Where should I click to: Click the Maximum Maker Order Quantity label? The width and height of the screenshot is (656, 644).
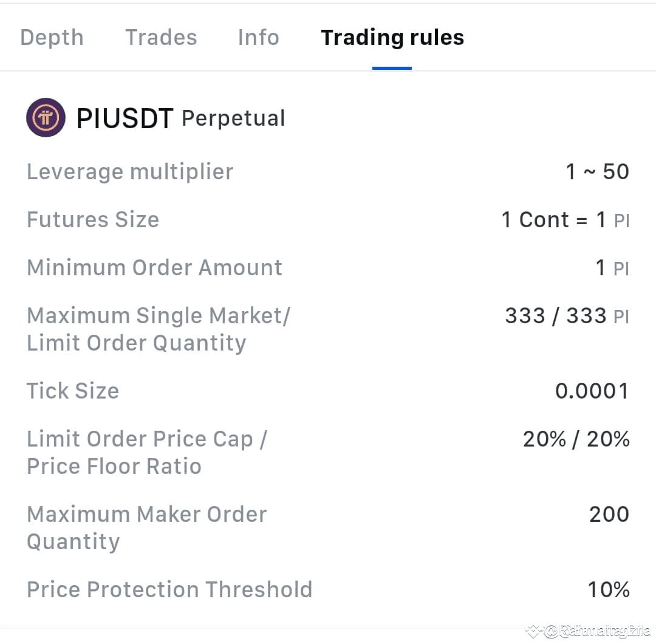tap(146, 527)
